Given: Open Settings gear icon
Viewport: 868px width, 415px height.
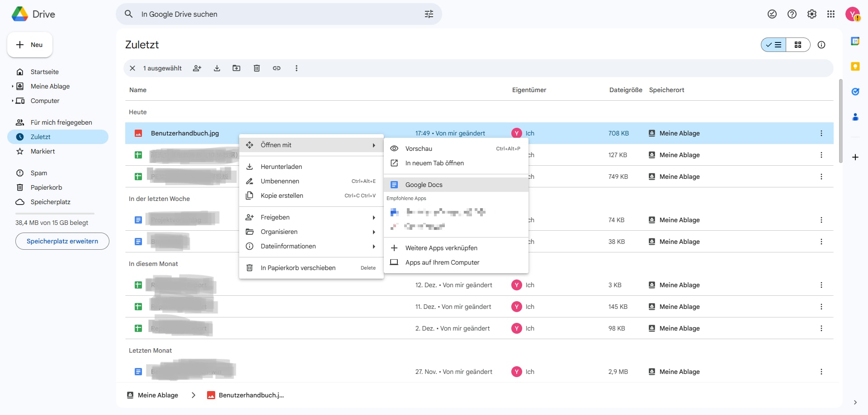Looking at the screenshot, I should click(x=812, y=14).
